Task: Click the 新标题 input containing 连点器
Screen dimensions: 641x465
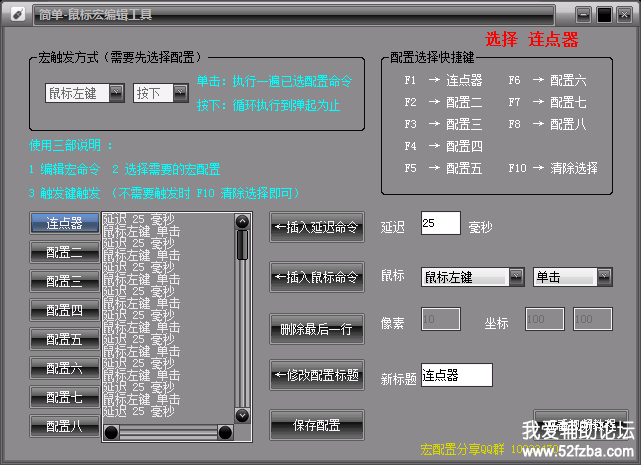Action: tap(457, 375)
